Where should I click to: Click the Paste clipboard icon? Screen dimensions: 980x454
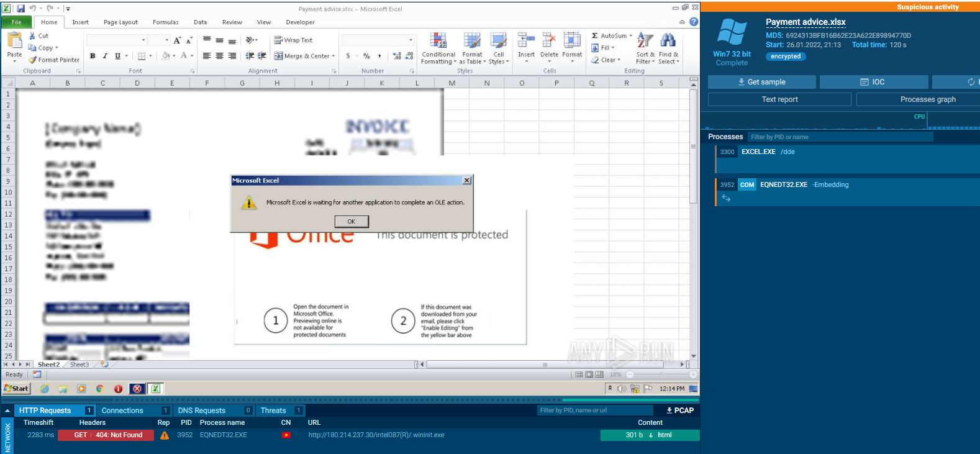tap(14, 41)
